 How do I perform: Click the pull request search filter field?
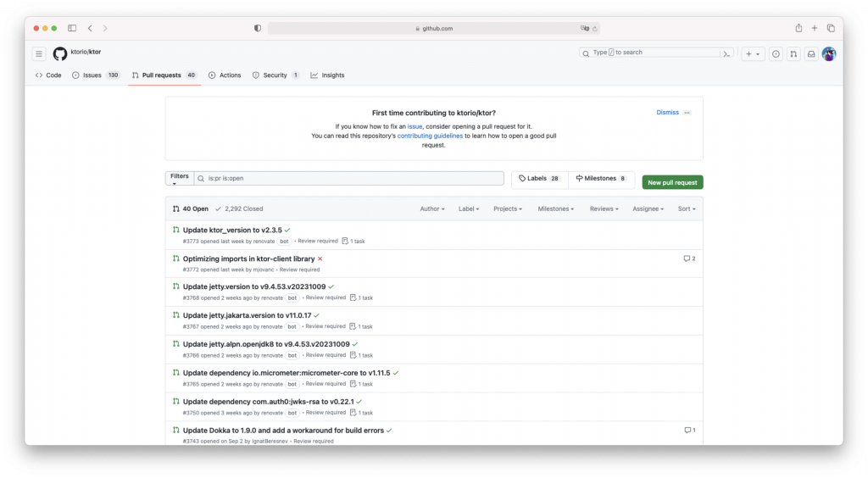(348, 178)
